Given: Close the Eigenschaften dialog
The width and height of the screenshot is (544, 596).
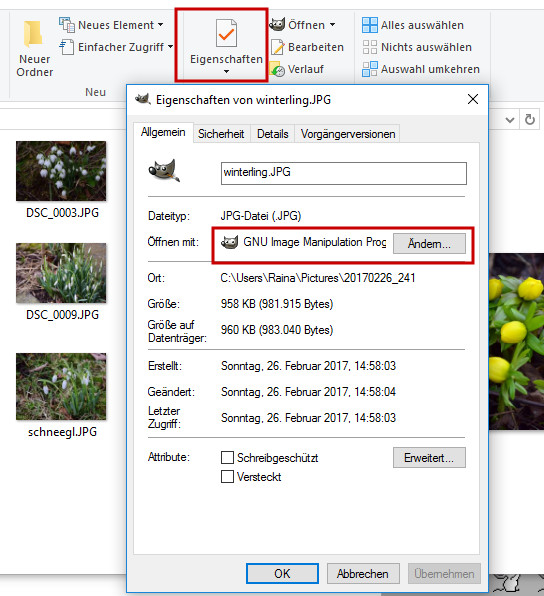Looking at the screenshot, I should (473, 99).
